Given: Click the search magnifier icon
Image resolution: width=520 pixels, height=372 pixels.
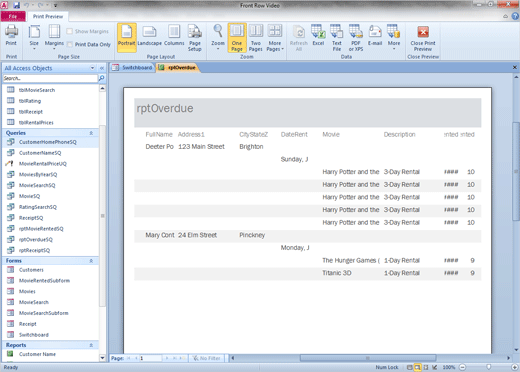Looking at the screenshot, I should pos(102,78).
